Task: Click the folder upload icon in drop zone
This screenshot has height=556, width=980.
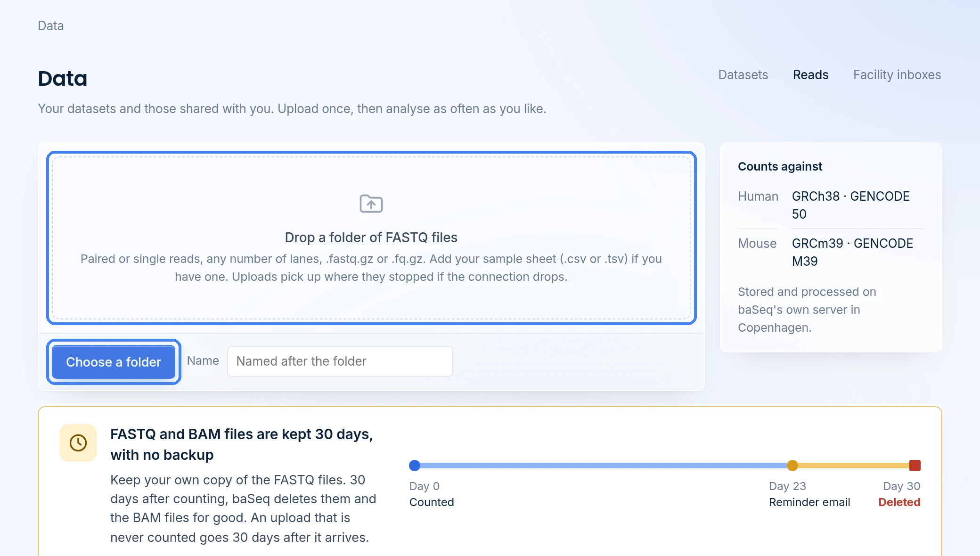Action: (x=371, y=204)
